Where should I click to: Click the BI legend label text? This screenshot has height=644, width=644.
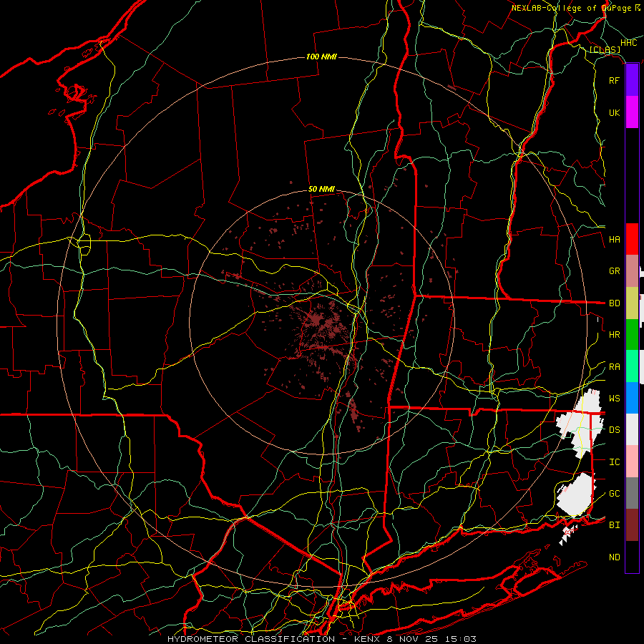614,525
